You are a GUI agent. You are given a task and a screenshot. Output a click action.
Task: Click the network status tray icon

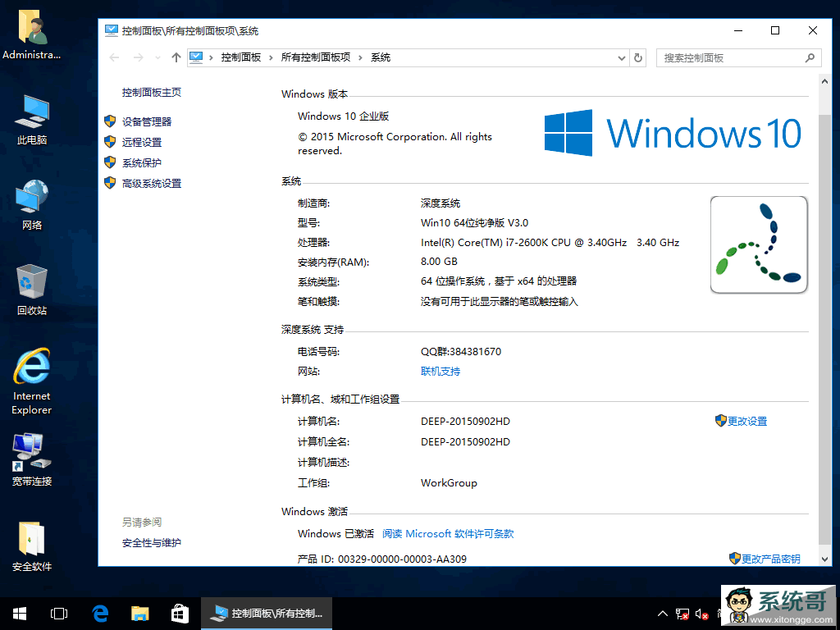click(x=682, y=614)
